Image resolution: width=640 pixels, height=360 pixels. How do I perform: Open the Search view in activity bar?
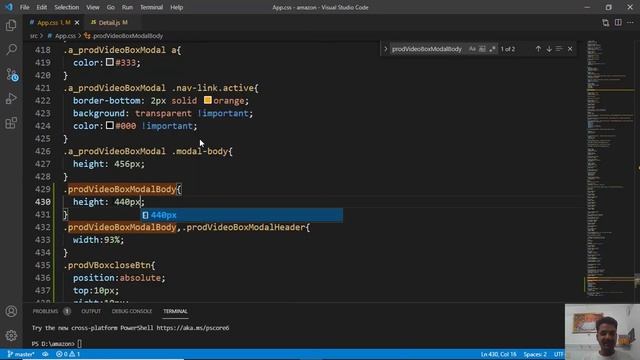tap(11, 49)
